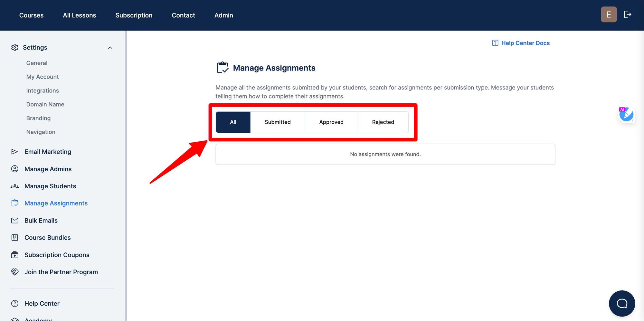Open All Lessons in top navigation
The height and width of the screenshot is (321, 644).
point(80,15)
